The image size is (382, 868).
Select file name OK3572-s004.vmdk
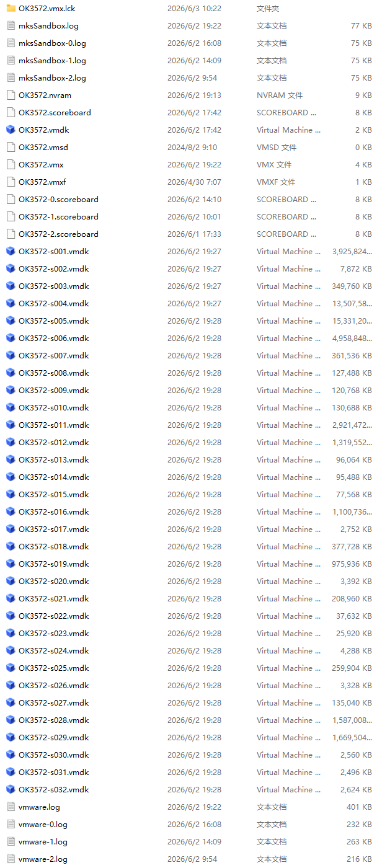click(54, 304)
